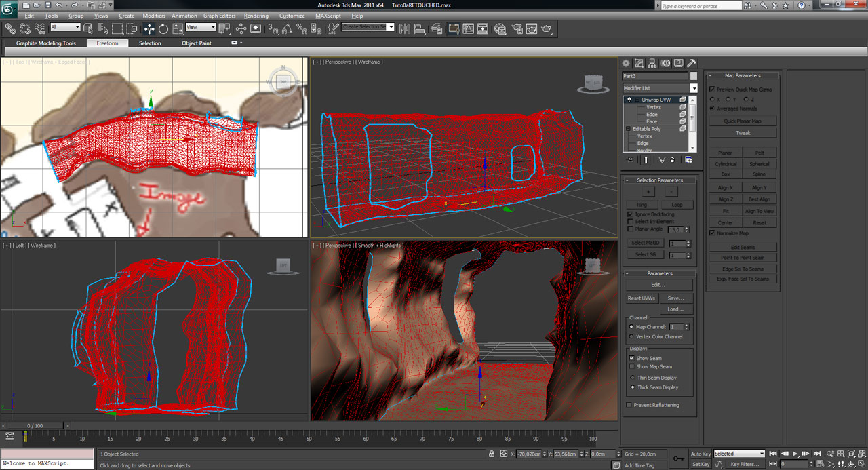The image size is (868, 470).
Task: Click the Quick Planar Map button
Action: click(x=743, y=121)
